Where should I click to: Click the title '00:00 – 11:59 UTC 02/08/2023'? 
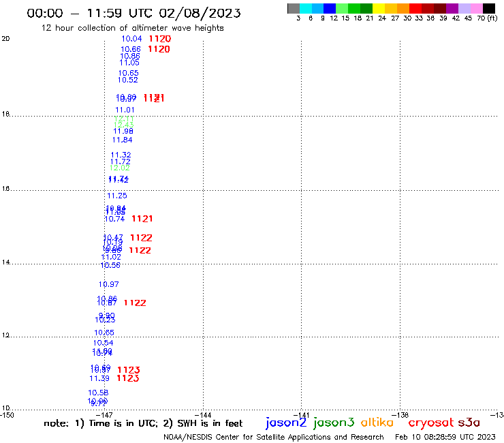(133, 13)
